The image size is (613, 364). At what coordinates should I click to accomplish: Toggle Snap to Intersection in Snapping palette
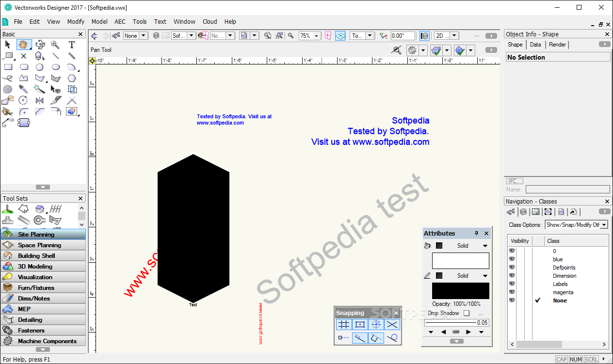392,325
